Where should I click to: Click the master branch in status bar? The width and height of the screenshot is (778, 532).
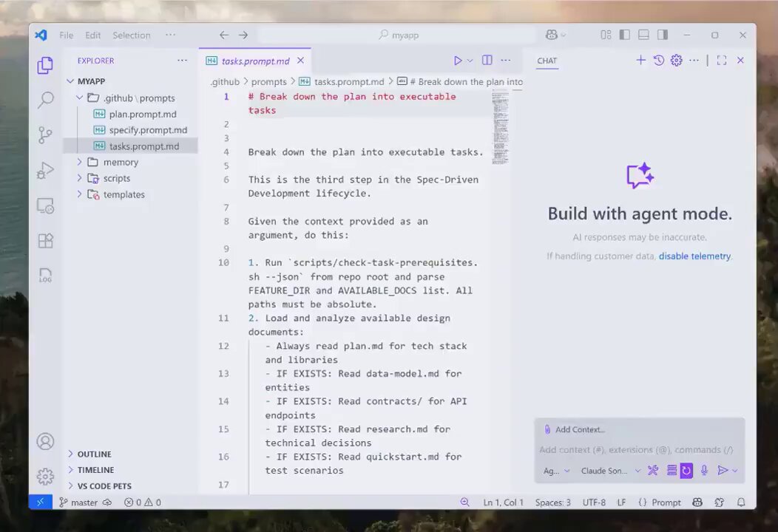[78, 502]
